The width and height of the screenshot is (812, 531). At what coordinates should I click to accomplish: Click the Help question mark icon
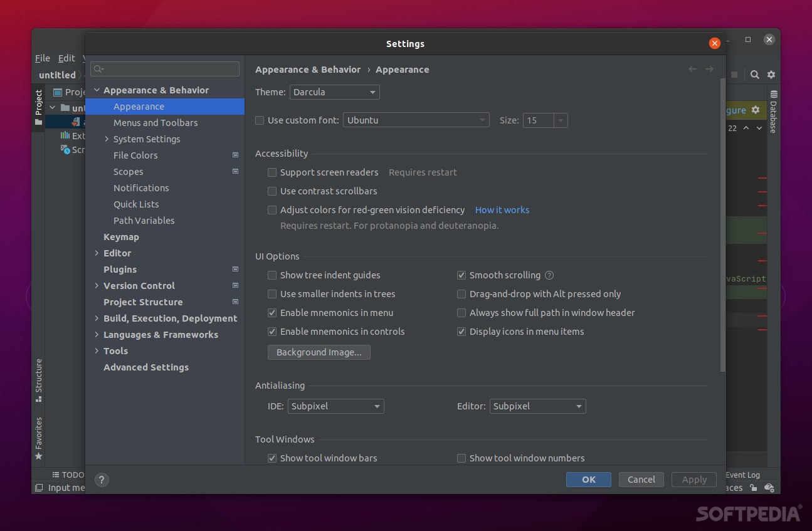(102, 480)
